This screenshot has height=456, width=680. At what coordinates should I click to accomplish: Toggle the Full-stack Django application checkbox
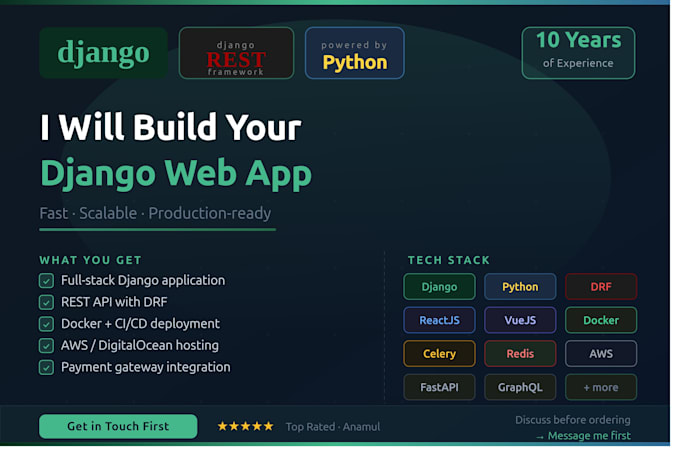[46, 281]
